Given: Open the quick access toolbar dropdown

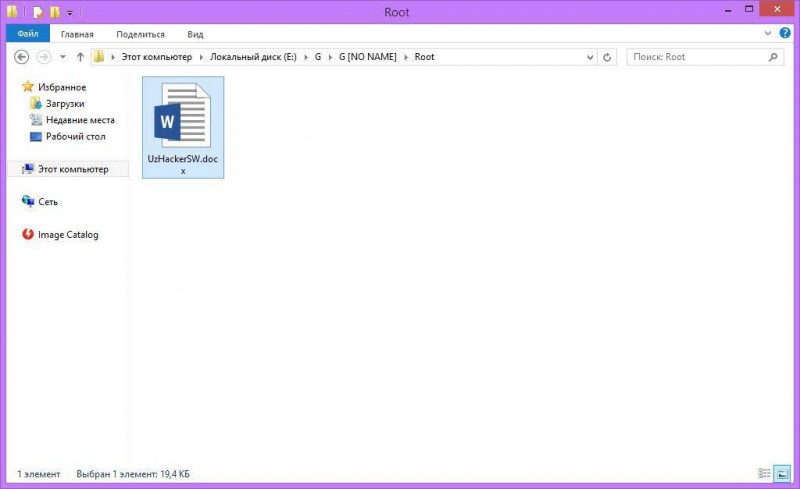Looking at the screenshot, I should 70,13.
